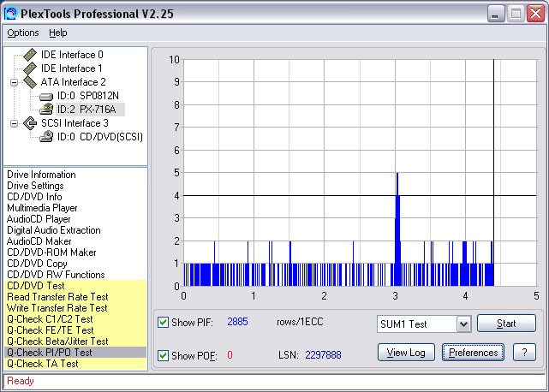Select IDE Interface 1 in the tree
549x392 pixels.
click(x=71, y=68)
